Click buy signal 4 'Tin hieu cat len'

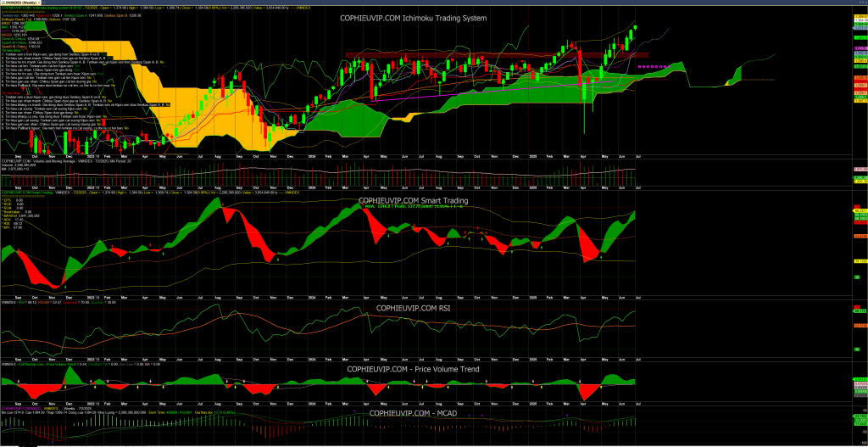[x=41, y=66]
